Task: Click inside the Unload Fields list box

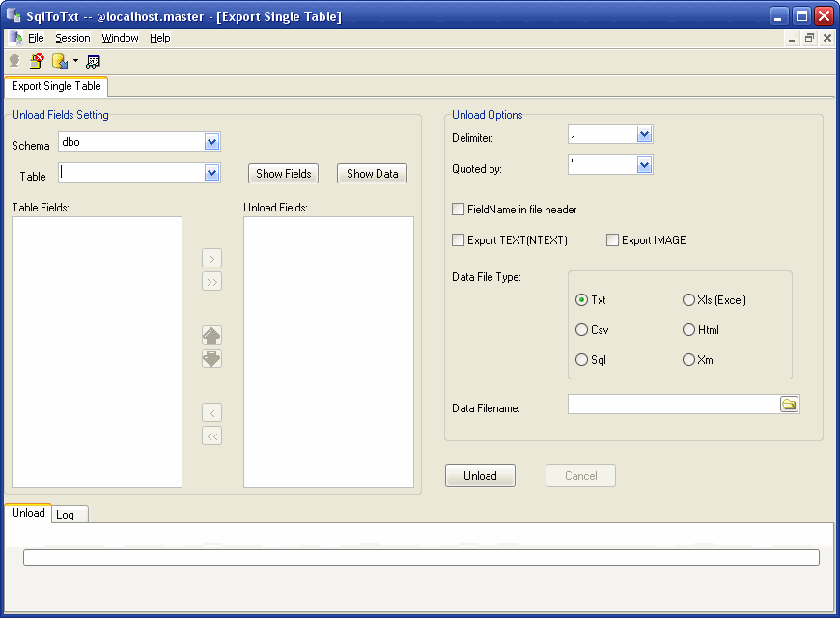Action: [328, 352]
